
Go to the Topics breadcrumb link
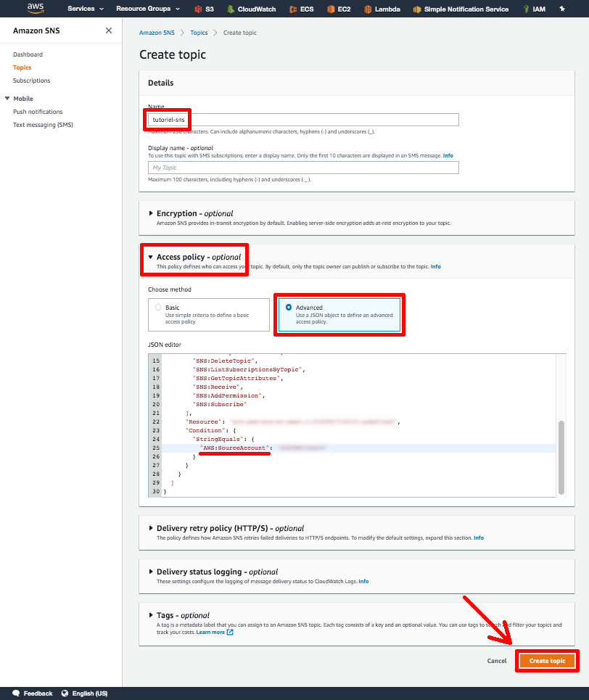click(x=199, y=33)
